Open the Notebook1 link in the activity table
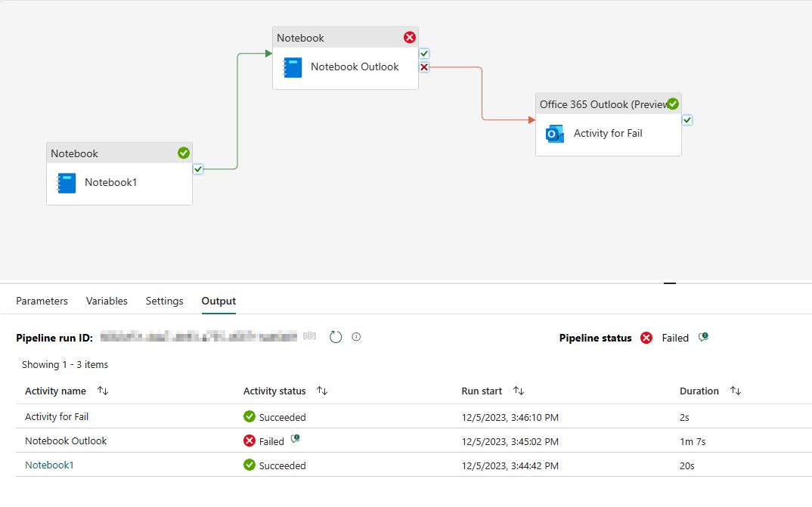This screenshot has width=812, height=507. pos(49,465)
